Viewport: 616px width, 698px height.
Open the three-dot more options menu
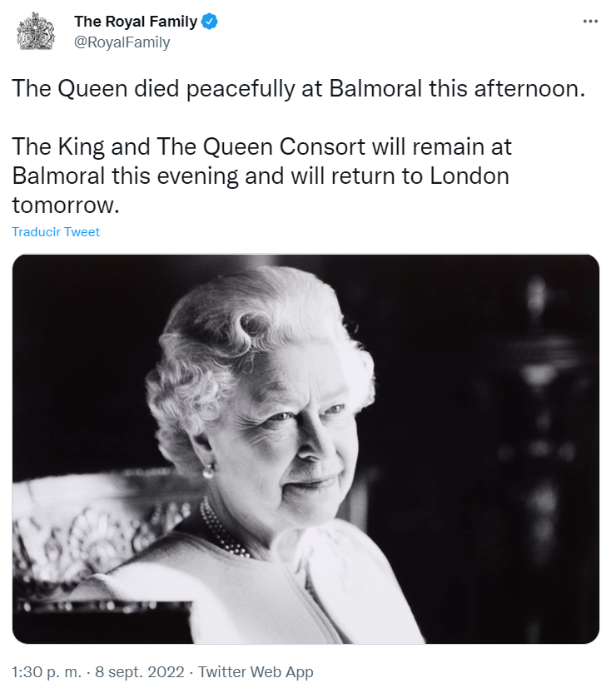click(x=590, y=22)
